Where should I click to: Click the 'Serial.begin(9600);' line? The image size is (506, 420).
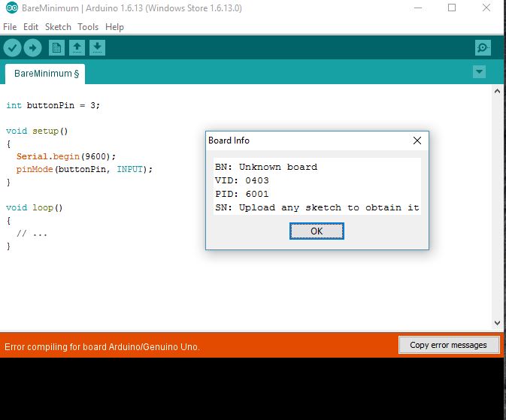[x=66, y=156]
